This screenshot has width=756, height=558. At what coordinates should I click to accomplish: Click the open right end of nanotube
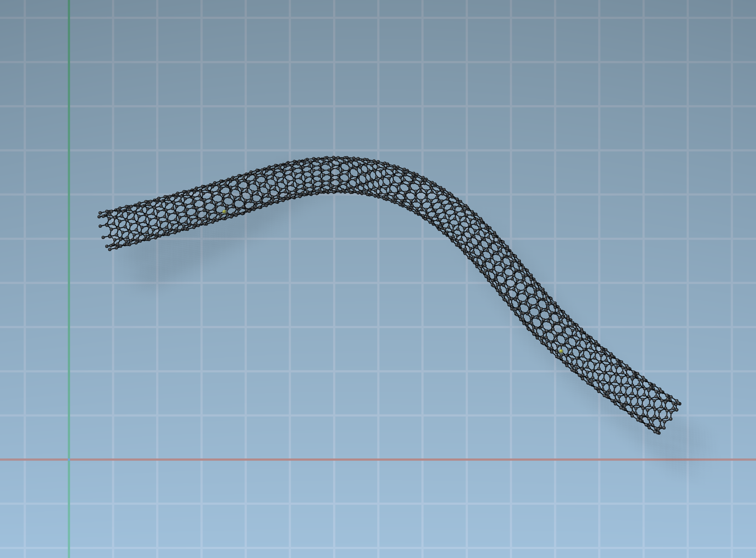coord(668,418)
